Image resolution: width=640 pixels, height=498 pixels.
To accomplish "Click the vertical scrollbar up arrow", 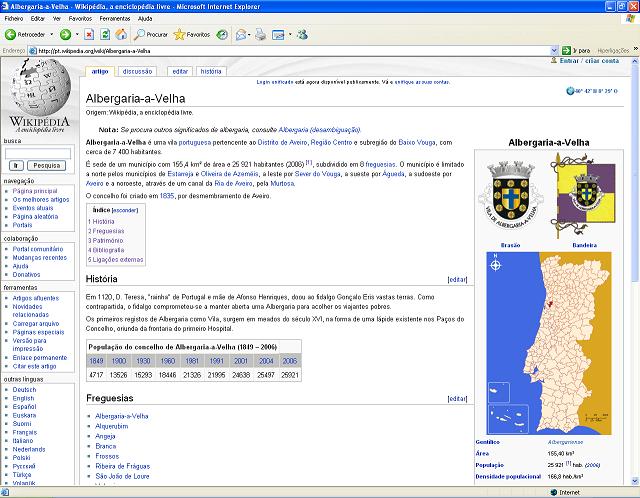I will [635, 61].
